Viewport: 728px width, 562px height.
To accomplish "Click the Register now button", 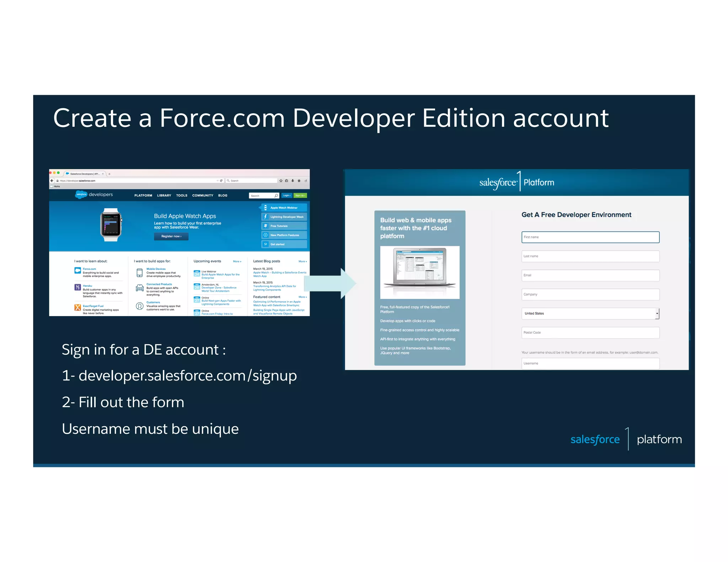I will click(x=171, y=236).
